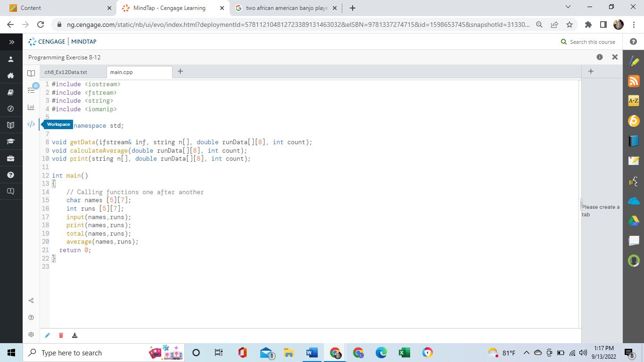The height and width of the screenshot is (362, 644).
Task: Open the A-Z glossary app
Action: 634,101
